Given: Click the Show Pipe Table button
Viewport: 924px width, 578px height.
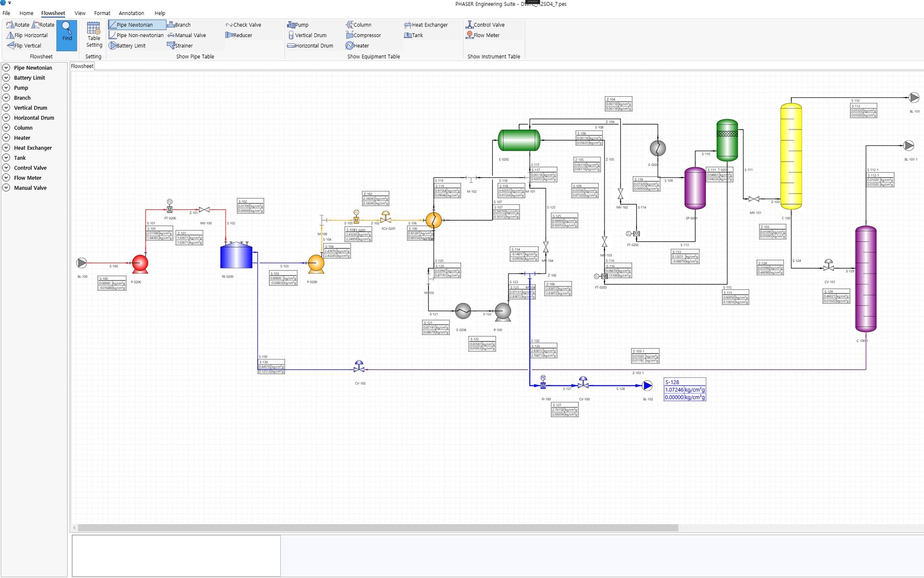Looking at the screenshot, I should point(195,56).
